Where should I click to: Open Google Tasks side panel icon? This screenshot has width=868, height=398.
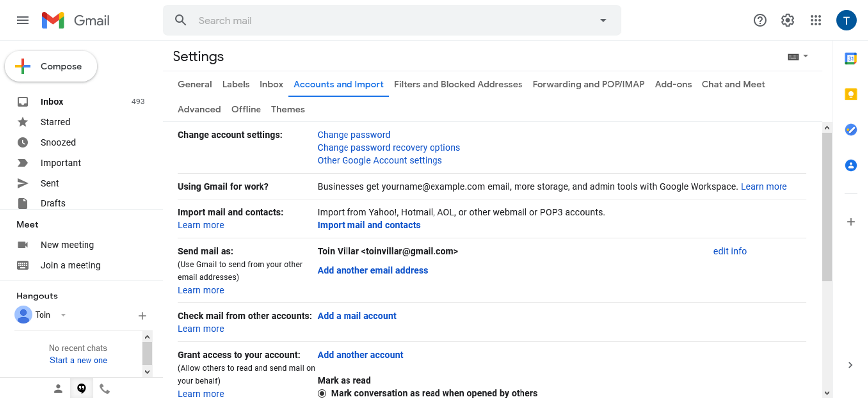pos(851,130)
